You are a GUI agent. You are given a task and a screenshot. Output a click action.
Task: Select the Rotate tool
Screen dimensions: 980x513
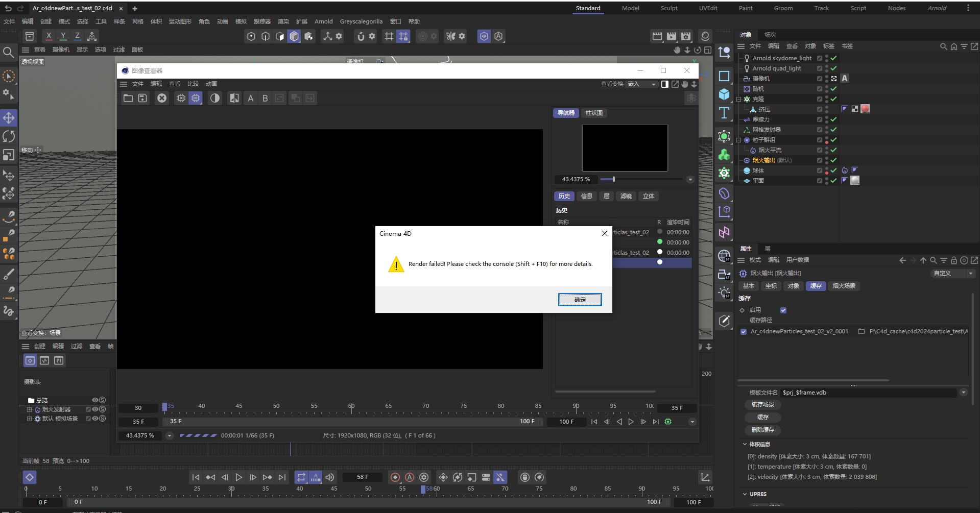click(8, 136)
